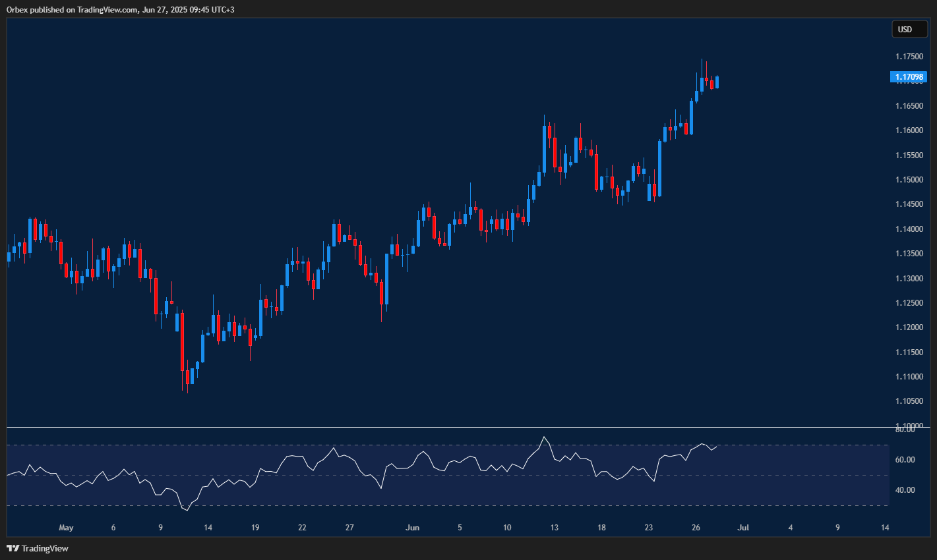The width and height of the screenshot is (937, 560).
Task: Select the USD currency button
Action: coord(909,29)
